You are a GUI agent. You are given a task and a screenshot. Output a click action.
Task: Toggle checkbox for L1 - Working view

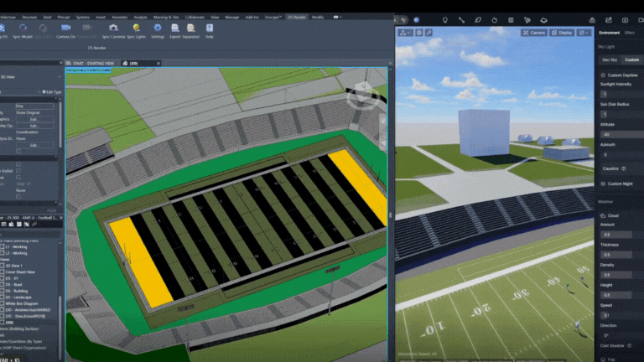[3, 247]
